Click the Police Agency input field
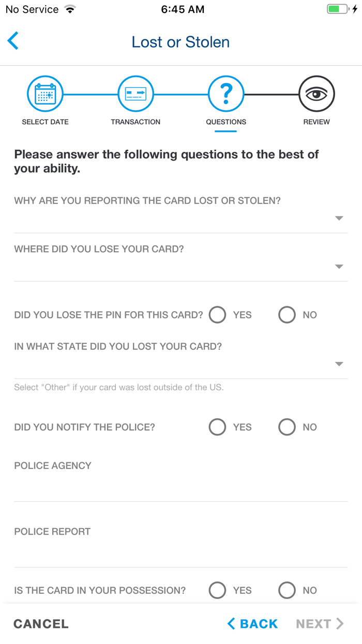The height and width of the screenshot is (644, 362). [181, 487]
